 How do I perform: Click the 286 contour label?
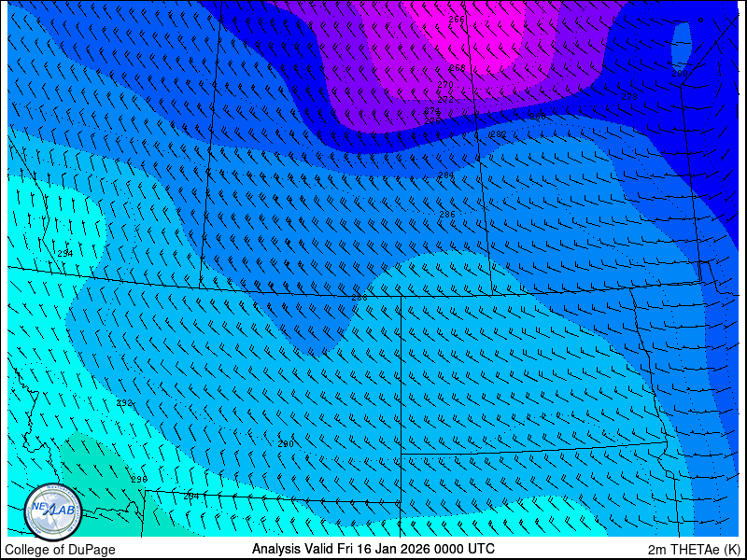[447, 215]
